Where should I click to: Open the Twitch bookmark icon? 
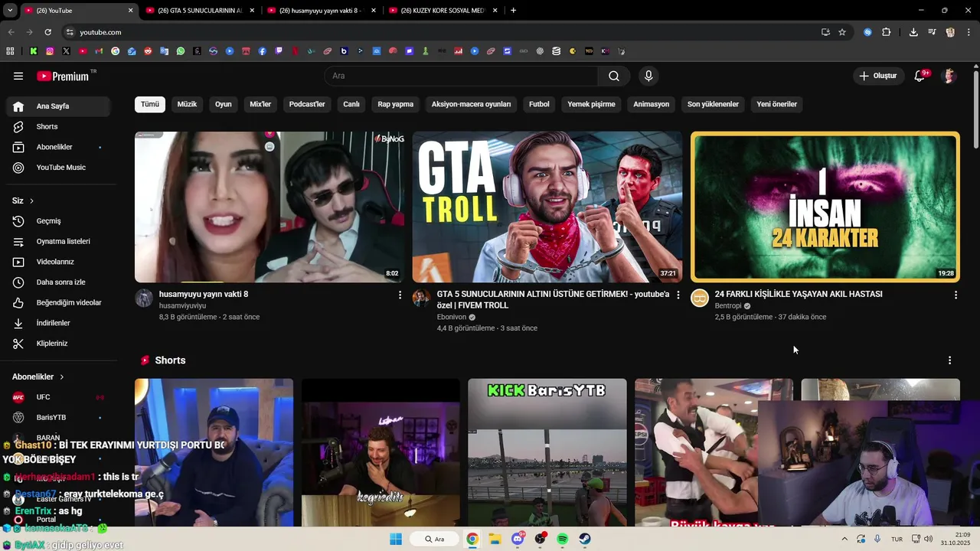[x=279, y=51]
